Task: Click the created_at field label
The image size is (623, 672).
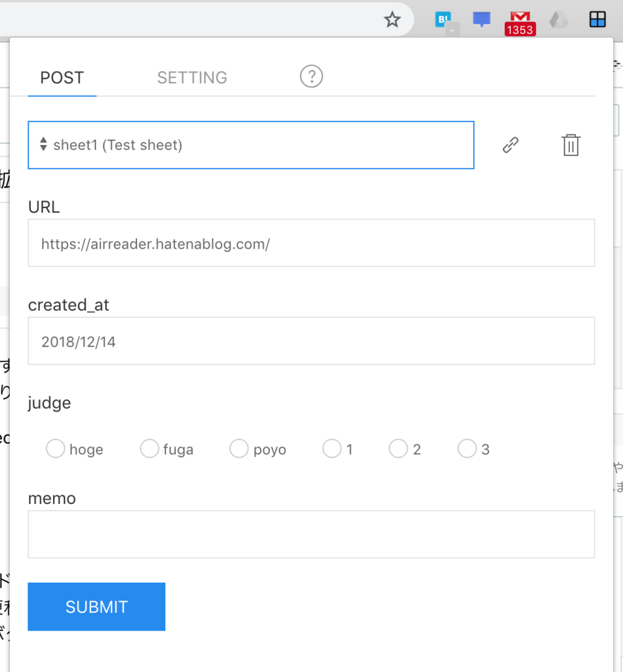Action: (68, 305)
